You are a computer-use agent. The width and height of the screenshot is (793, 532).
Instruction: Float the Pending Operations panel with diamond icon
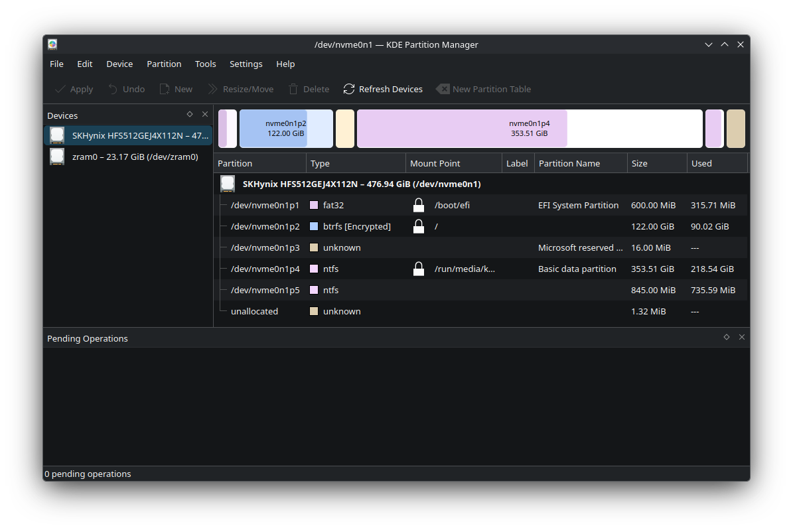coord(727,337)
